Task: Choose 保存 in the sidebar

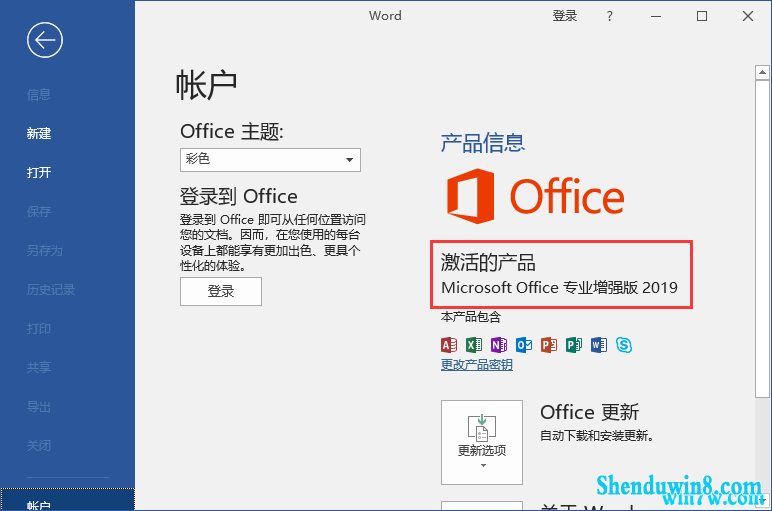Action: pyautogui.click(x=39, y=212)
